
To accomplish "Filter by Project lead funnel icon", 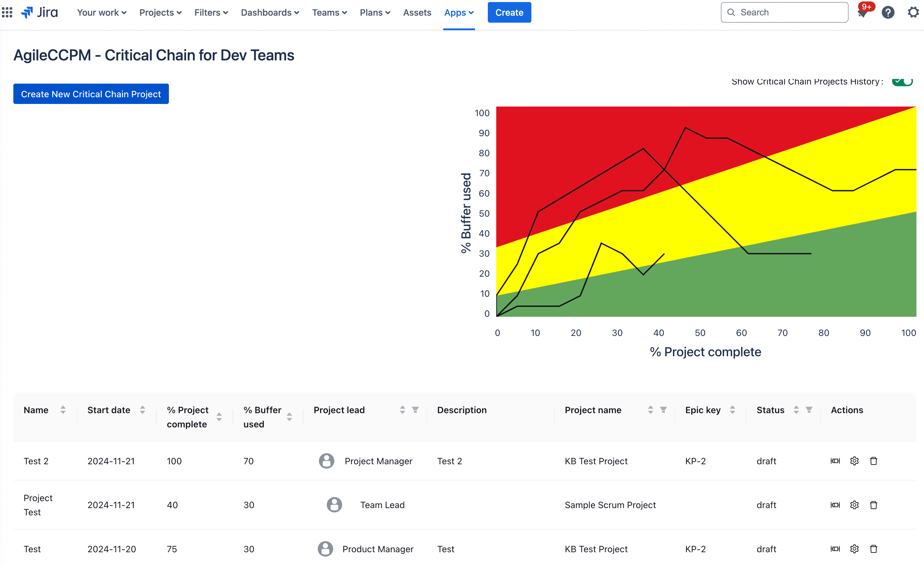I will click(x=415, y=410).
